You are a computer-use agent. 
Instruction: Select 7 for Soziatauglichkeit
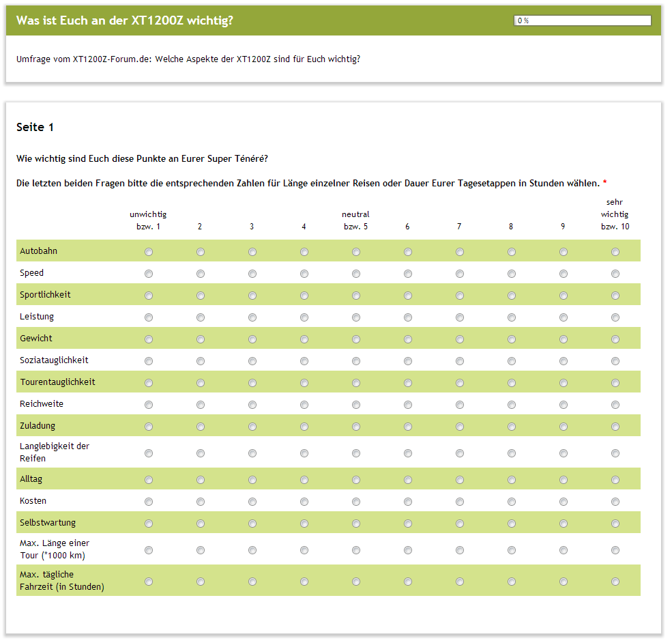pyautogui.click(x=460, y=361)
